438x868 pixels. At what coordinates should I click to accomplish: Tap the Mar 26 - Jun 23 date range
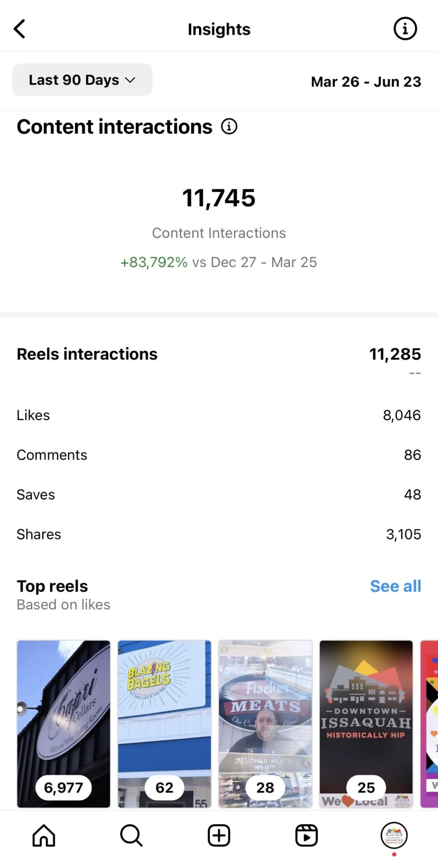point(366,82)
